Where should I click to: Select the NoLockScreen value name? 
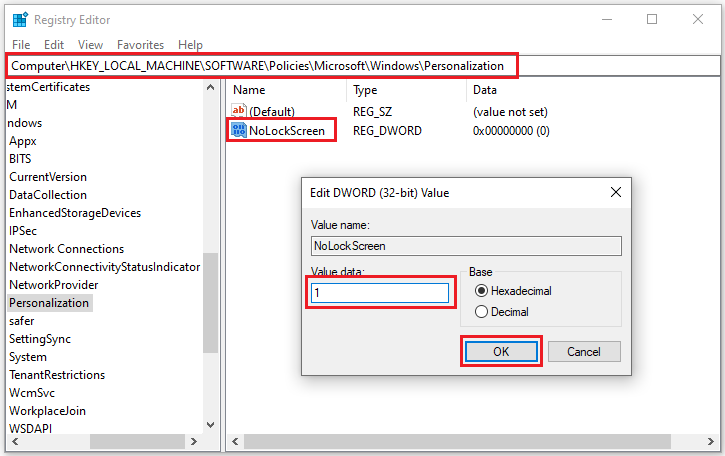point(287,131)
